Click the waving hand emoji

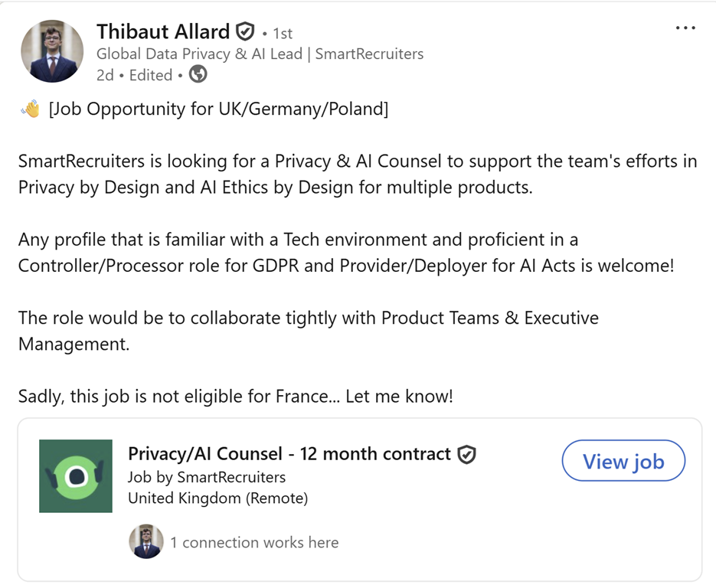31,109
